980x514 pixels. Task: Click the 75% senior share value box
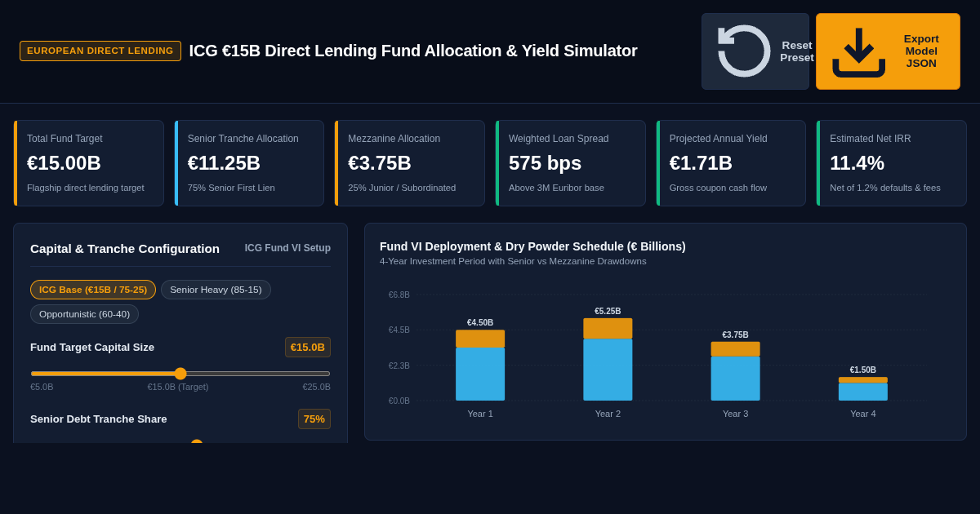tap(314, 419)
